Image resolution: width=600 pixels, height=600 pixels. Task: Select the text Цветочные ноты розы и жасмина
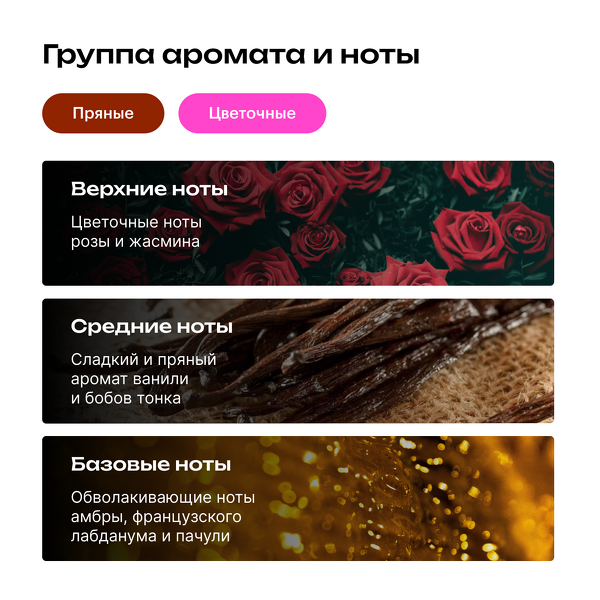click(136, 232)
